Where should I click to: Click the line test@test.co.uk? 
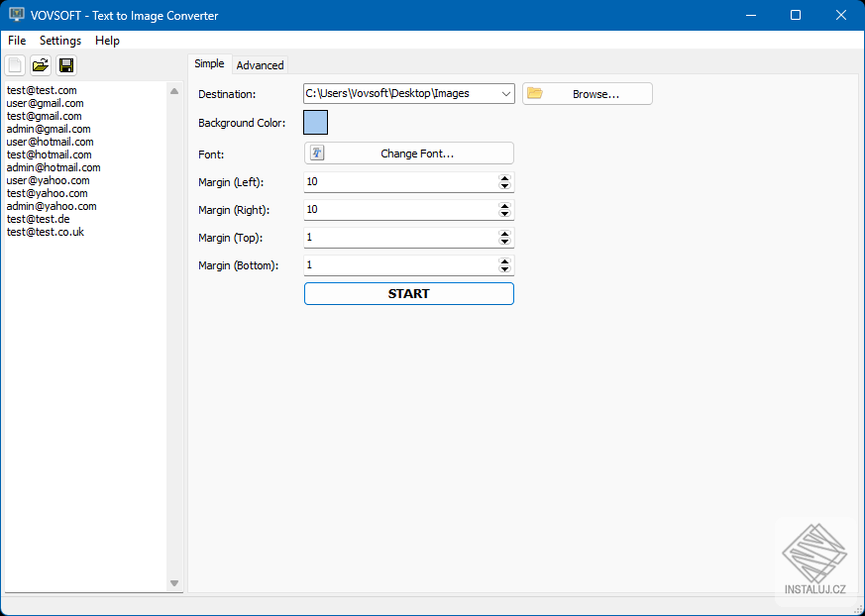(x=46, y=232)
